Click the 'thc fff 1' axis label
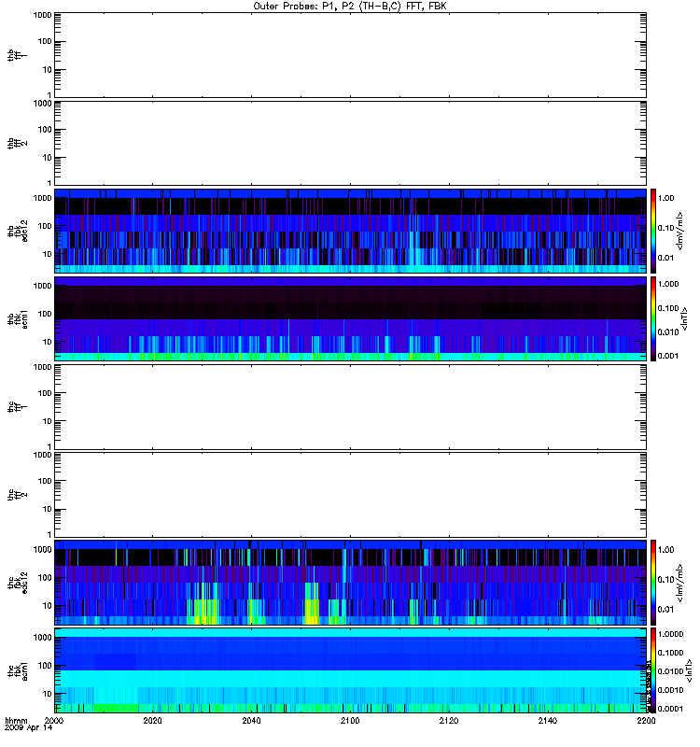700x747 pixels. (17, 407)
